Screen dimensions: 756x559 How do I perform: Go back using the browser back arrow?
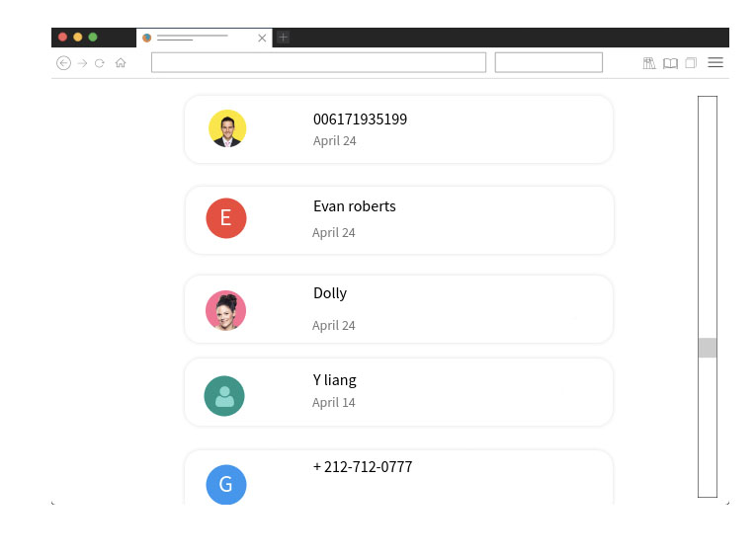[x=63, y=63]
